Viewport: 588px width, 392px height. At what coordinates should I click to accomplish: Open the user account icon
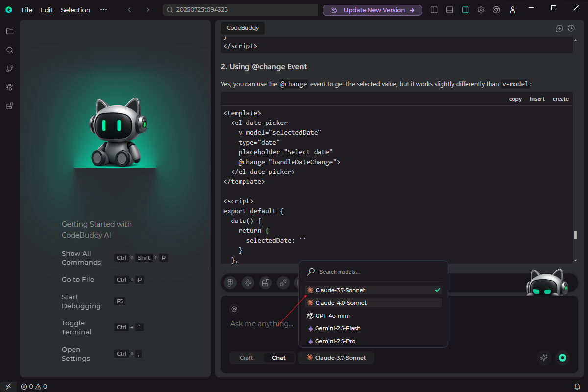click(x=512, y=10)
